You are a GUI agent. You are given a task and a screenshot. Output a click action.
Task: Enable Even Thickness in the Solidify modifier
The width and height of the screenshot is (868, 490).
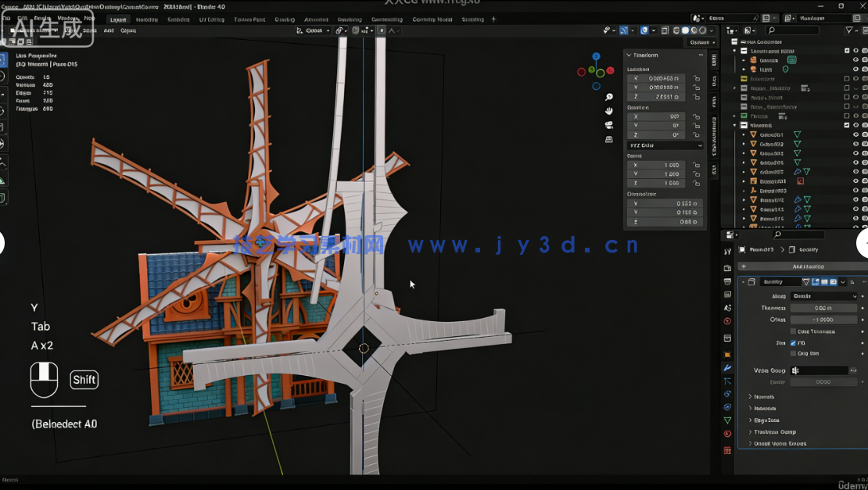793,331
